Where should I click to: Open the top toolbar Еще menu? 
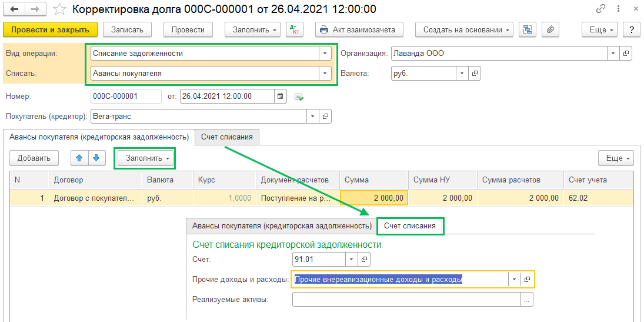[600, 29]
